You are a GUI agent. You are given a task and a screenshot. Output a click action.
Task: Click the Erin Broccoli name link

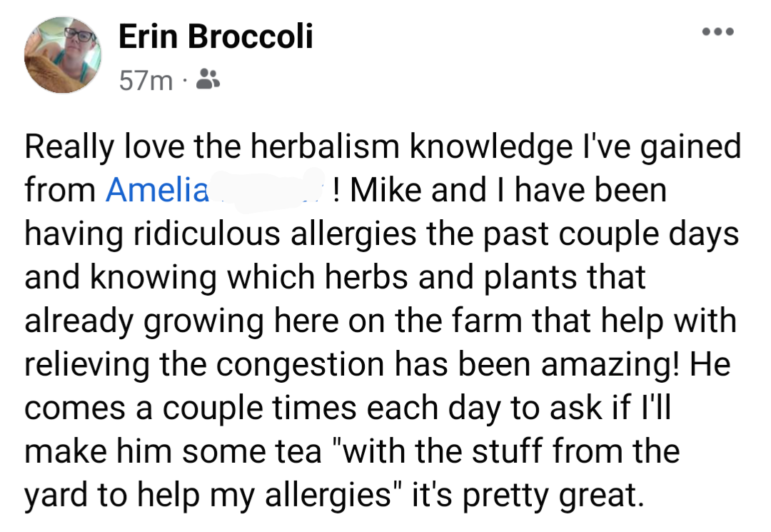[x=216, y=36]
